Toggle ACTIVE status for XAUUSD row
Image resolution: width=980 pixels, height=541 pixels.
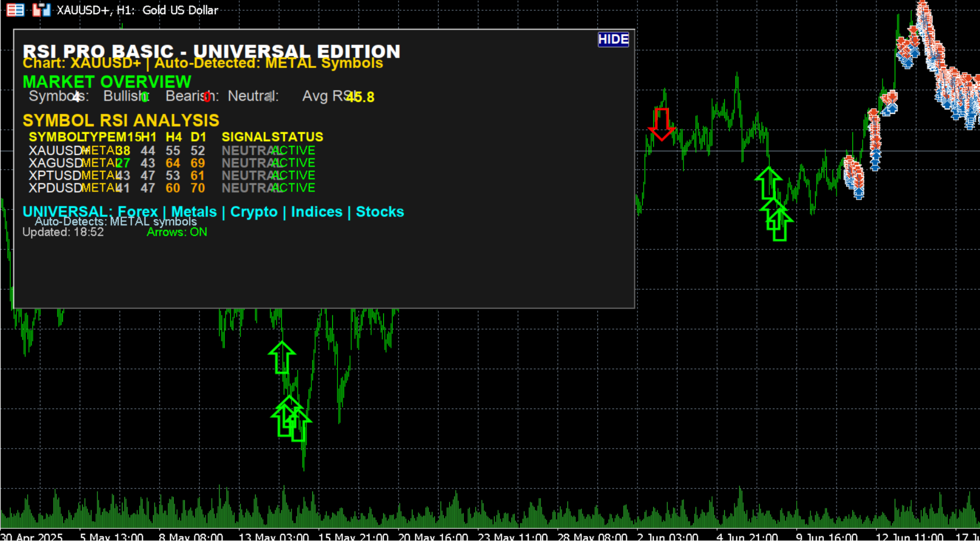(293, 150)
